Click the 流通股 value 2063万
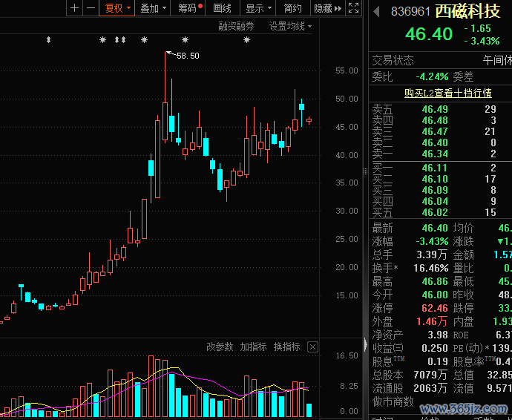The image size is (512, 420). pos(430,388)
